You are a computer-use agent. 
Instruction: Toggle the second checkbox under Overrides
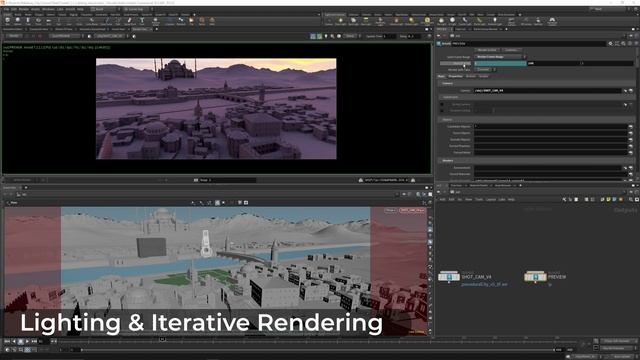pyautogui.click(x=442, y=111)
